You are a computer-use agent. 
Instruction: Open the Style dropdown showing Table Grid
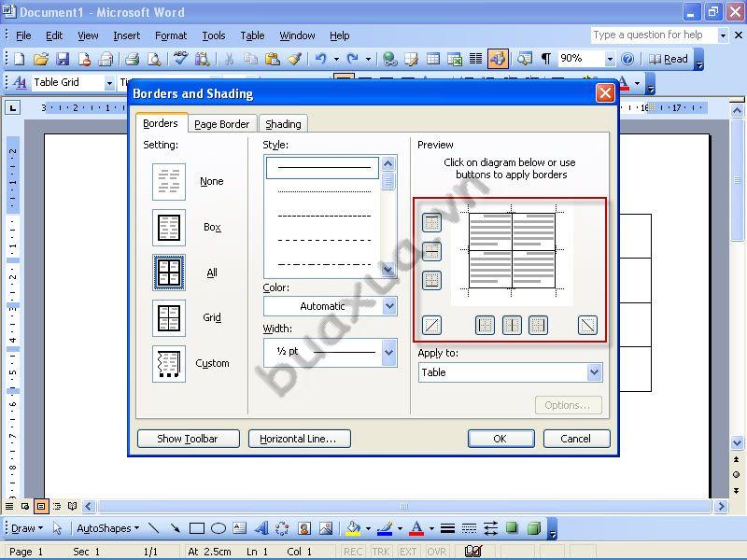(x=109, y=83)
